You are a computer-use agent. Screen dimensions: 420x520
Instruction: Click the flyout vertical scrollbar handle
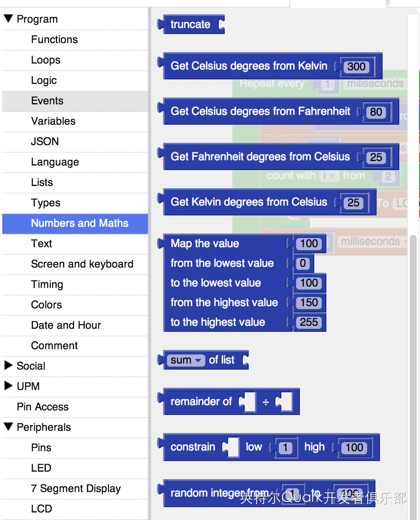point(413,363)
